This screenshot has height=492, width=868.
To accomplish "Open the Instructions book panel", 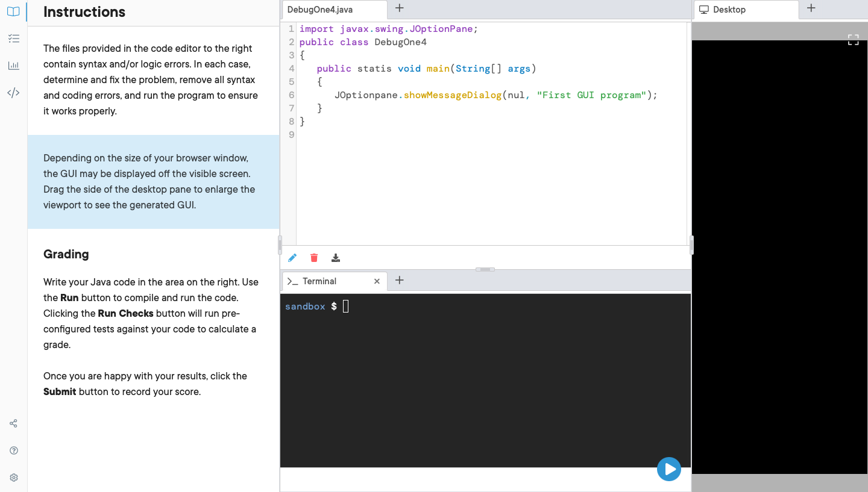I will click(x=13, y=11).
